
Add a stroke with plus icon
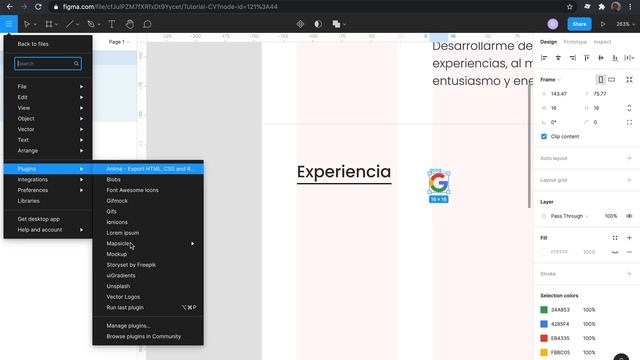pyautogui.click(x=629, y=274)
